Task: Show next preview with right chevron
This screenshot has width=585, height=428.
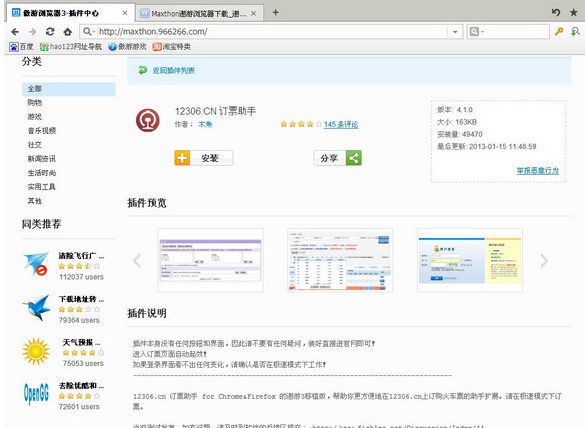Action: tap(544, 260)
